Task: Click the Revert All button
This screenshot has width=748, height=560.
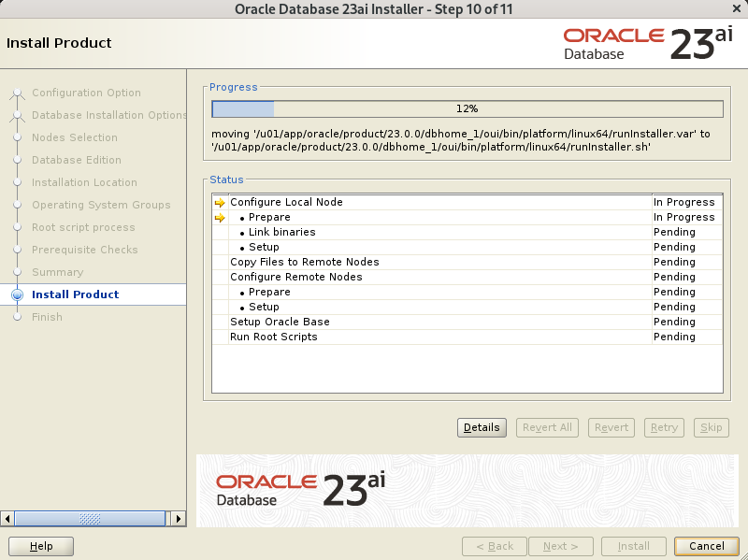Action: click(547, 427)
